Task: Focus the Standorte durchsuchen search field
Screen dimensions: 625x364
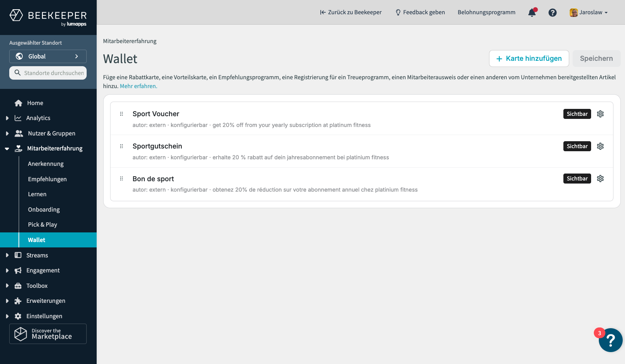Action: pos(48,73)
